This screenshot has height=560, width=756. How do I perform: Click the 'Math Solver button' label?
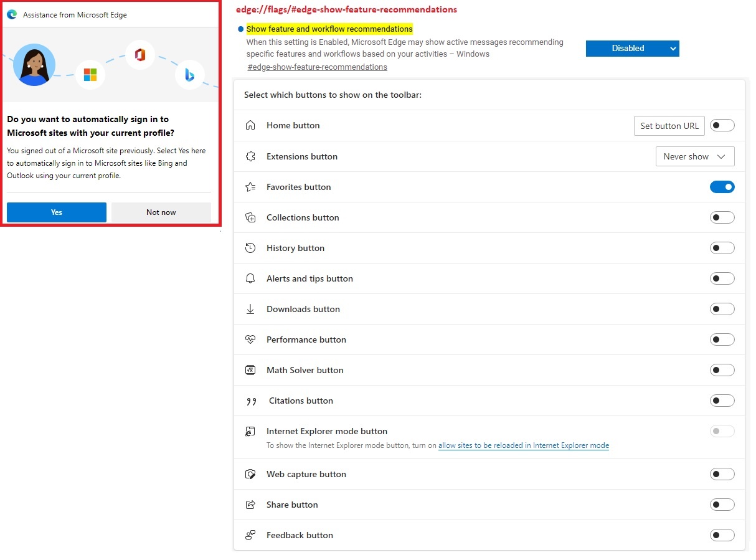[305, 370]
